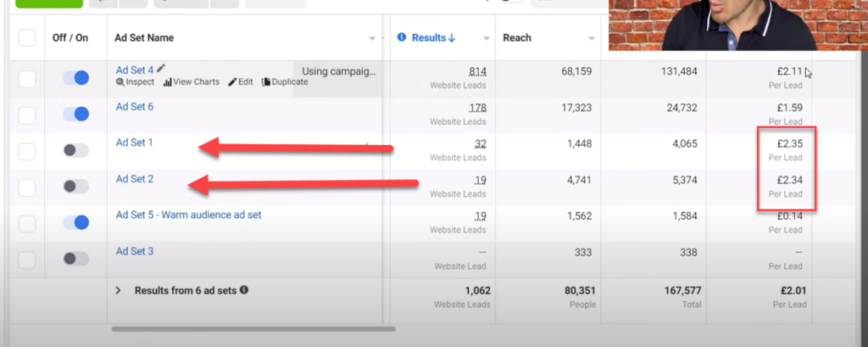
Task: Click the pencil icon beside Ad Set 4
Action: pyautogui.click(x=161, y=68)
